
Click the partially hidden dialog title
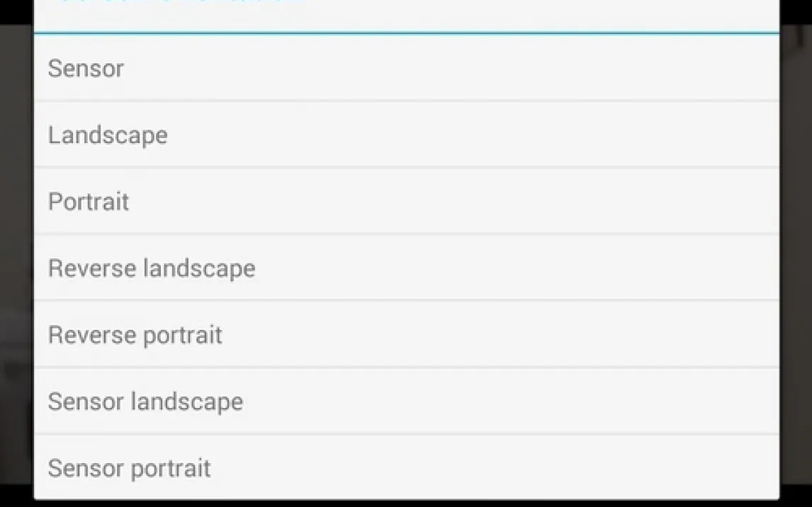coord(177,3)
